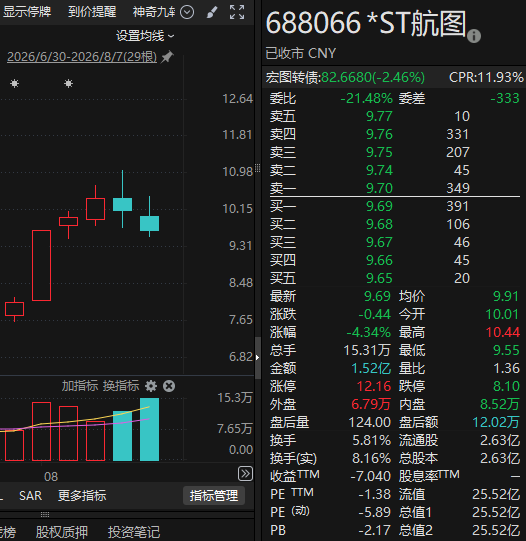Click the 流值 value 25.52亿
This screenshot has width=526, height=541.
[x=496, y=494]
